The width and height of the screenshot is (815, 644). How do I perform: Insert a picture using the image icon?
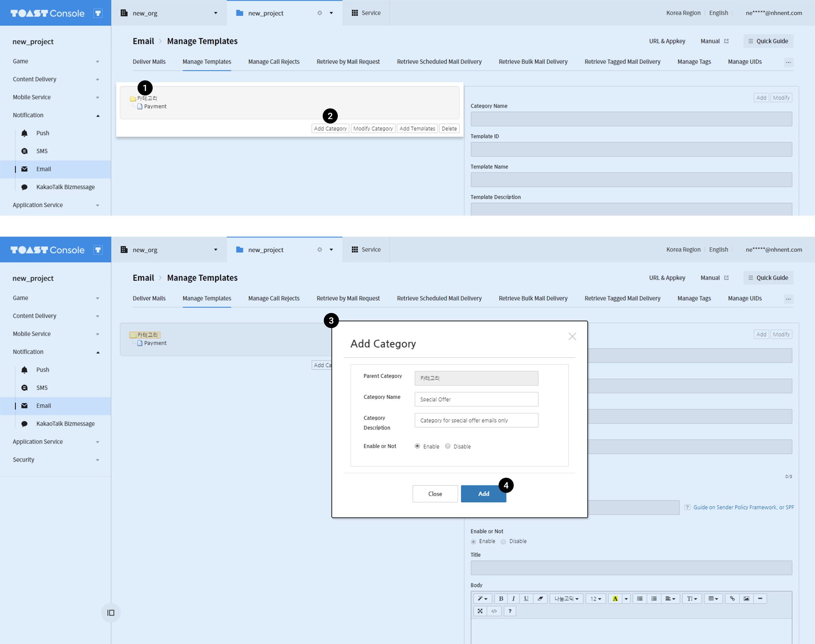(746, 598)
